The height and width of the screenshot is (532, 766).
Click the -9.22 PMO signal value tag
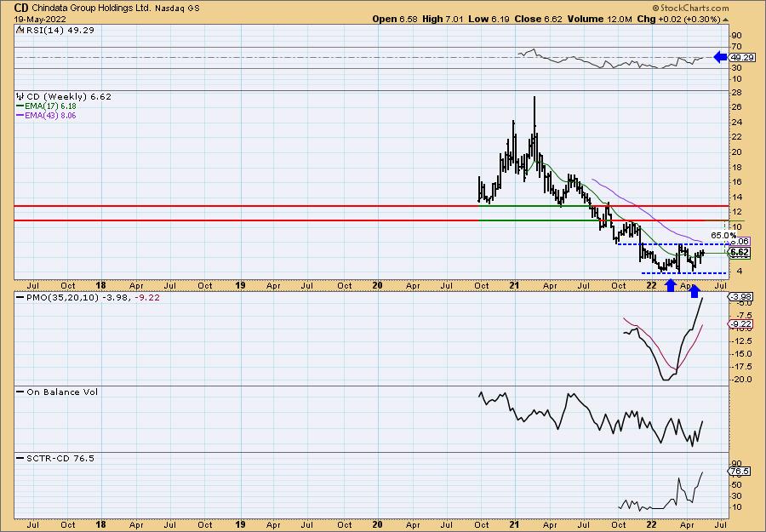741,324
